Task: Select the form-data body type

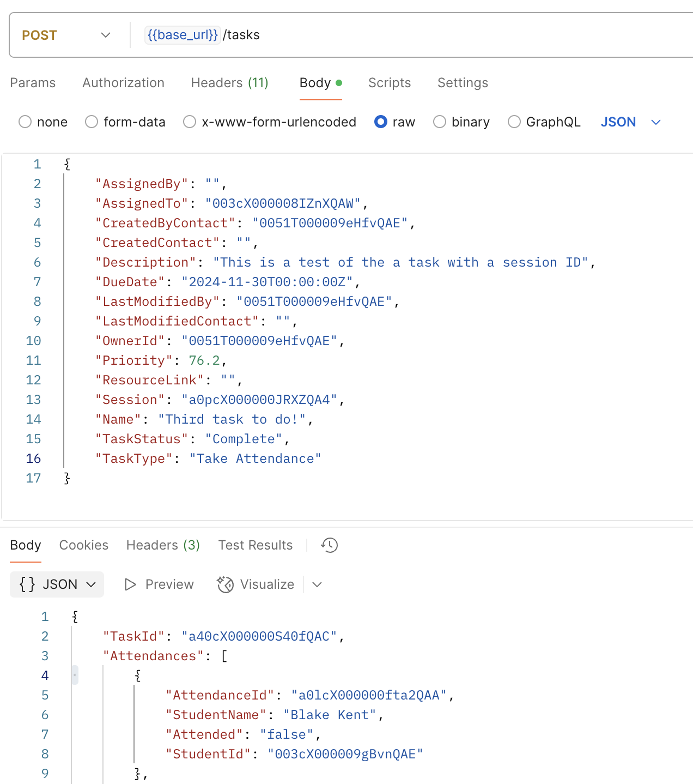Action: click(92, 122)
